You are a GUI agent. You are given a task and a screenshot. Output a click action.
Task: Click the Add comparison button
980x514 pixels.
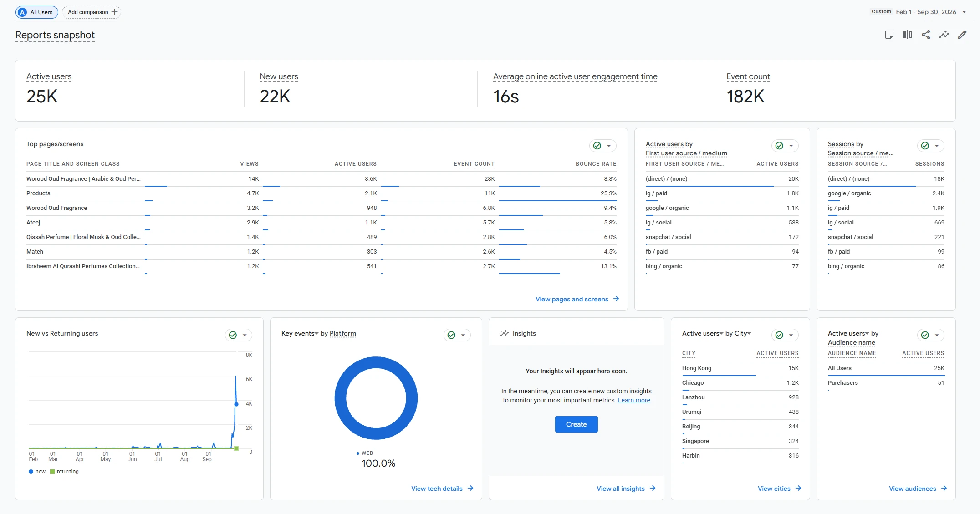tap(92, 12)
